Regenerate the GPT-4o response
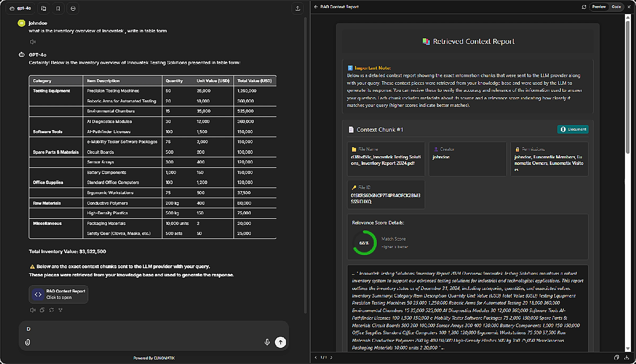636x364 pixels. (51, 310)
